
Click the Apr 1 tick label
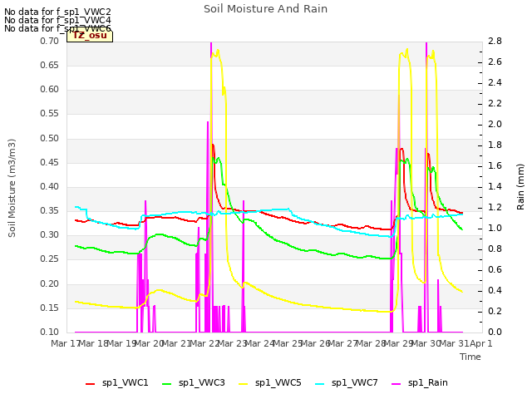pyautogui.click(x=480, y=343)
